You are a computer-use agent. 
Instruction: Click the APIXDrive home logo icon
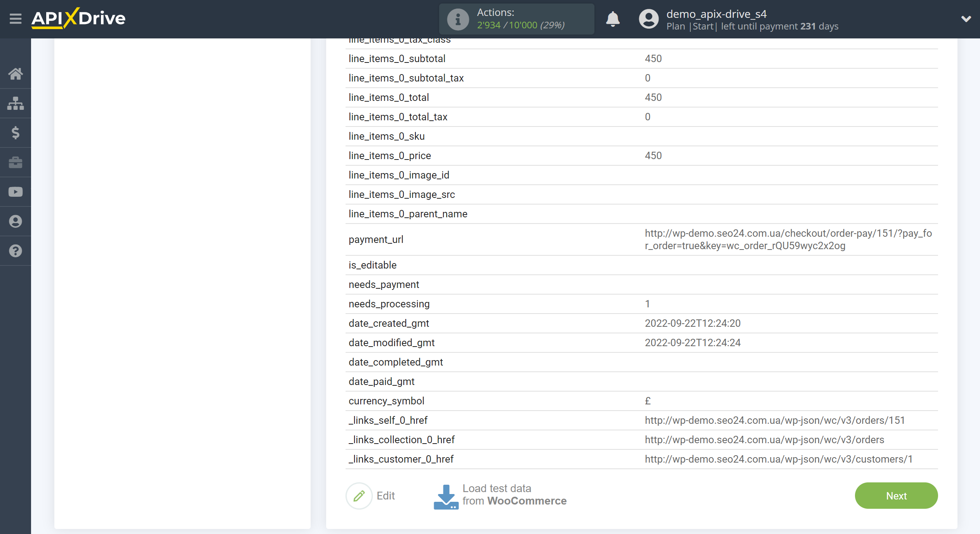(78, 18)
